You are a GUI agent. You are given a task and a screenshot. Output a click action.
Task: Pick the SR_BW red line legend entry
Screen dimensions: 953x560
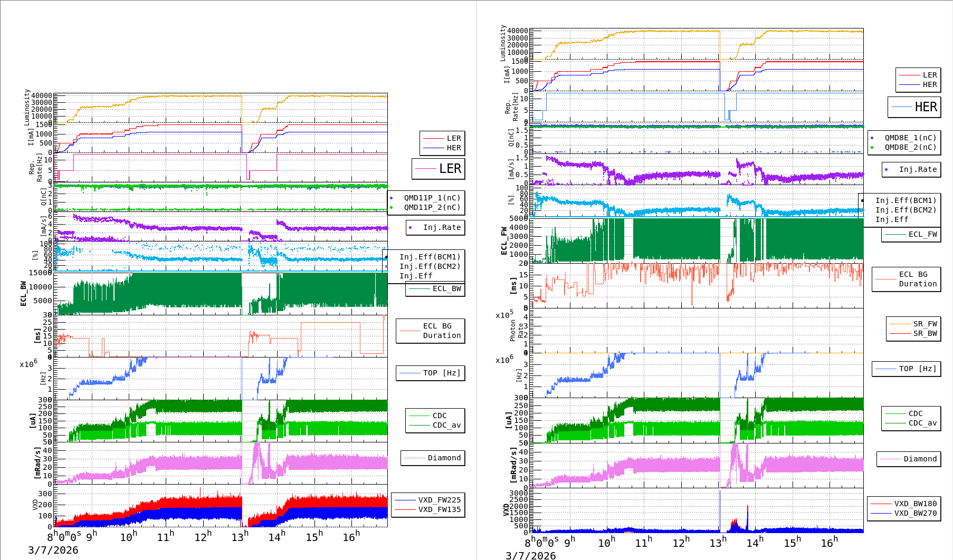[x=925, y=333]
